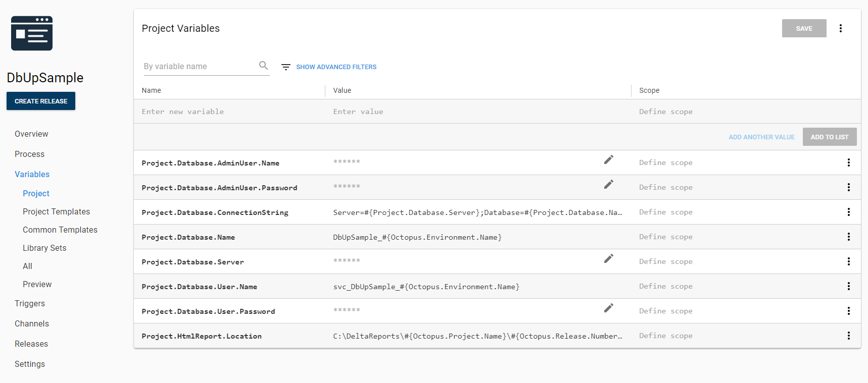Screen dimensions: 868x383
Task: Open row menu for Project.Database.Name
Action: tap(848, 237)
